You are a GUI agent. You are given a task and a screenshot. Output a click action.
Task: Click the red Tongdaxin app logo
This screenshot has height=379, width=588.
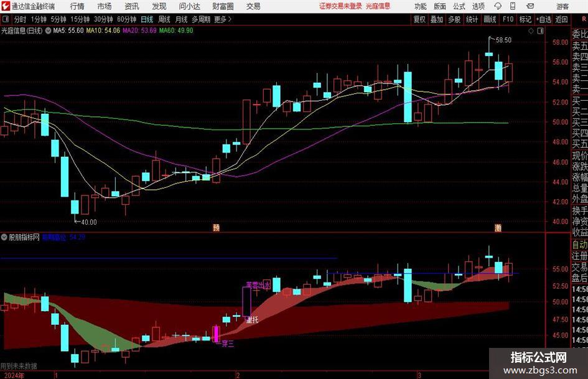[6, 6]
